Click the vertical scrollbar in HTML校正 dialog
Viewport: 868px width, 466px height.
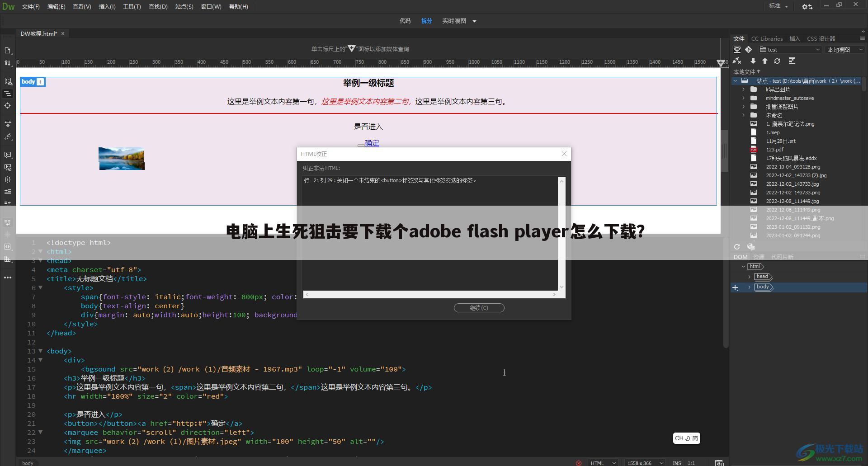tap(562, 233)
